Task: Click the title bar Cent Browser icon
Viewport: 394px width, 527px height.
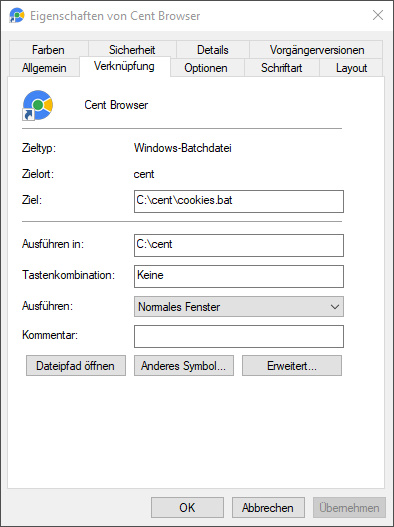Action: (16, 15)
